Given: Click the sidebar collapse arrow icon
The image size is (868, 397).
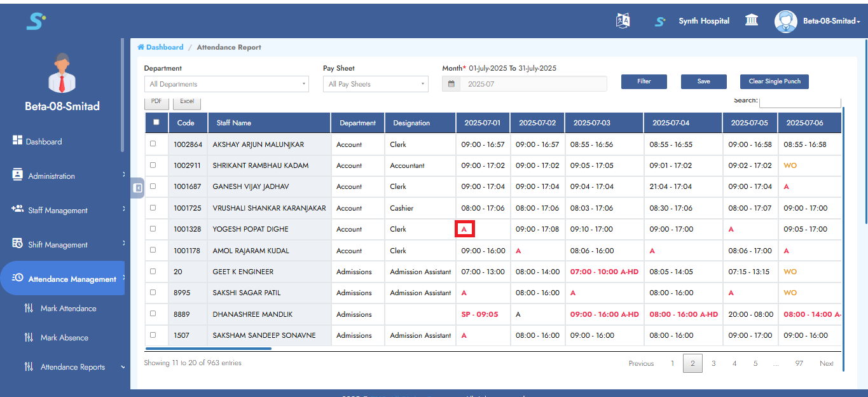Looking at the screenshot, I should [137, 188].
